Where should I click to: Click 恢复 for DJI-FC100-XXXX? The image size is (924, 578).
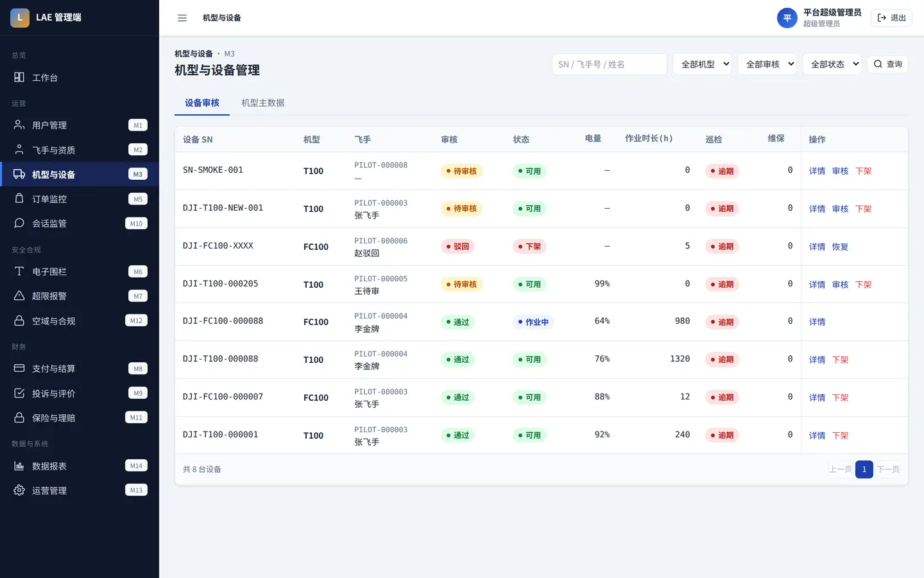pyautogui.click(x=840, y=247)
